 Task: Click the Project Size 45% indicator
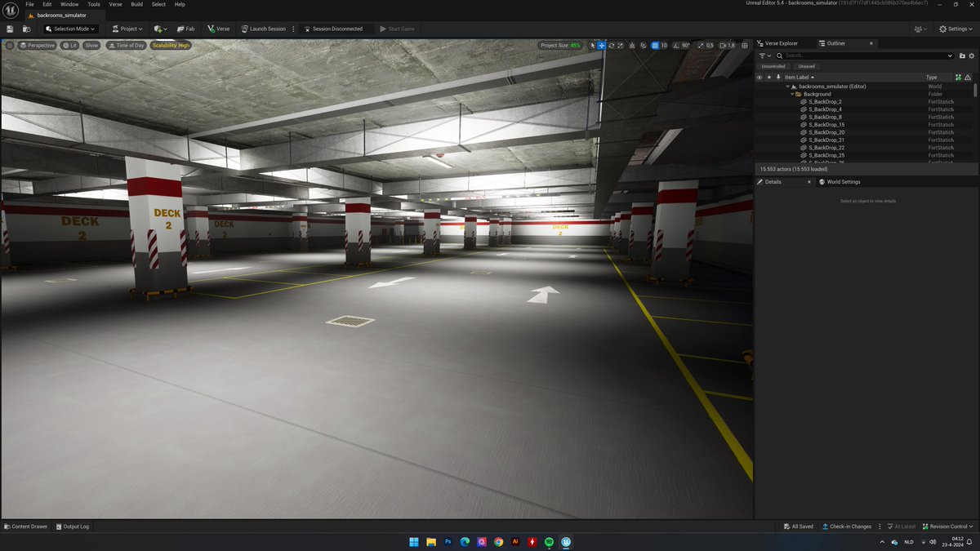(x=561, y=46)
